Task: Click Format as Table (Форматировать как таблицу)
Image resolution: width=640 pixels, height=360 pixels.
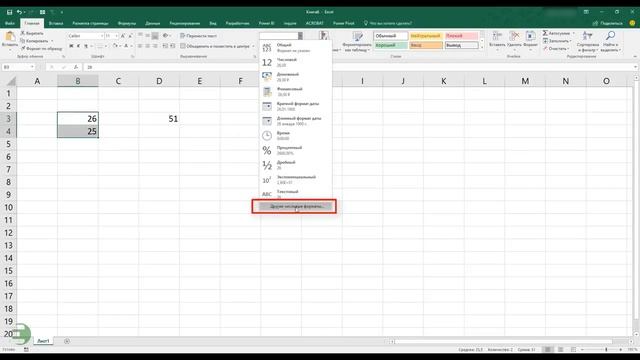Action: pos(357,42)
